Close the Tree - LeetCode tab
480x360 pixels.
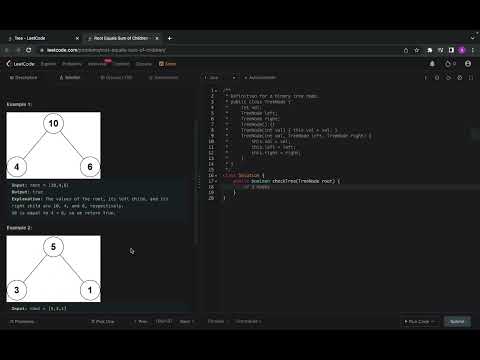tap(77, 38)
